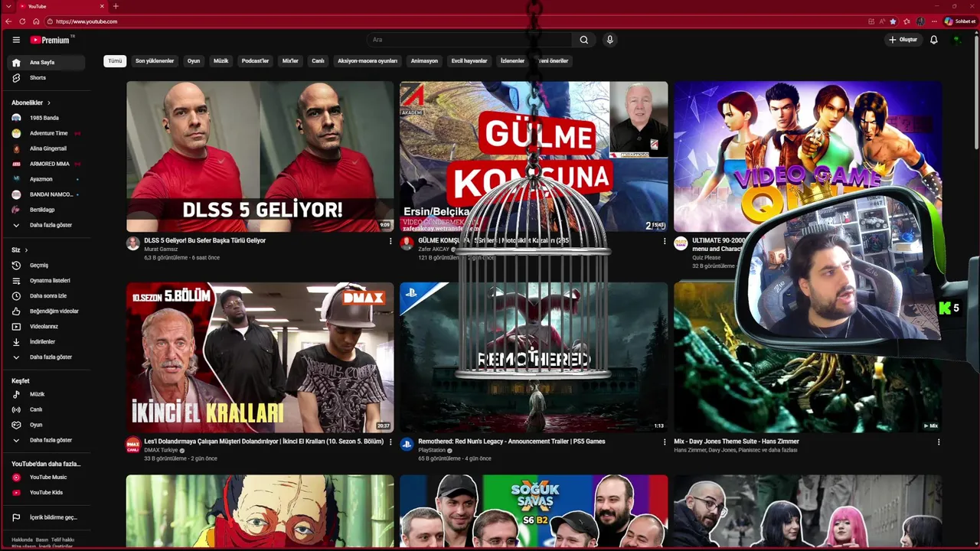Screen dimensions: 980x551
Task: Open PlayStation channel avatar
Action: click(407, 444)
